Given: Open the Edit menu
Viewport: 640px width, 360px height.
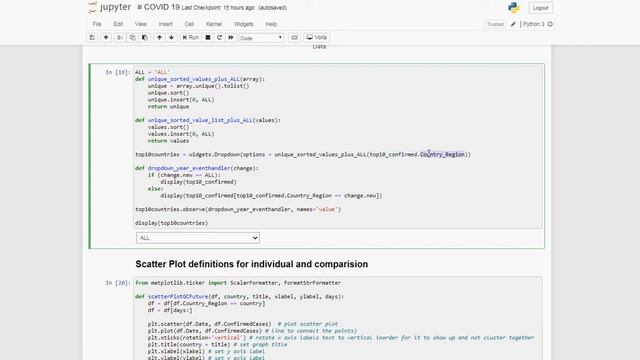Looking at the screenshot, I should (118, 24).
